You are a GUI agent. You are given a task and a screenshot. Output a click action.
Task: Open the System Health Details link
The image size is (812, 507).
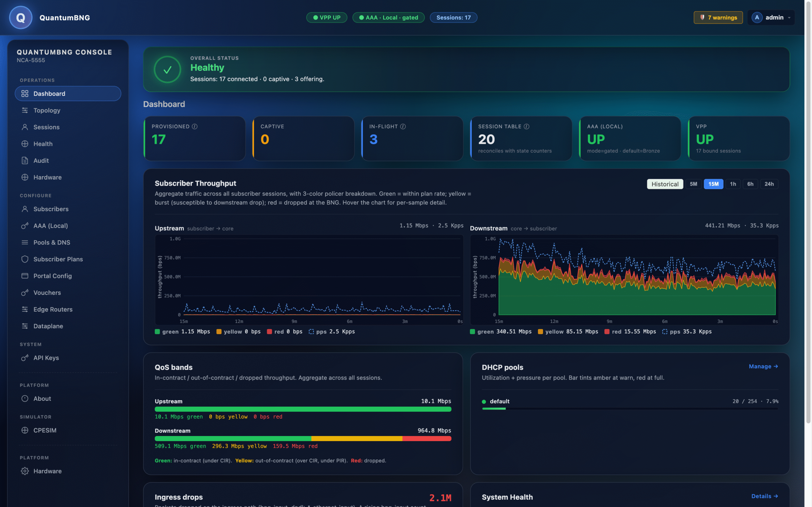(x=765, y=496)
